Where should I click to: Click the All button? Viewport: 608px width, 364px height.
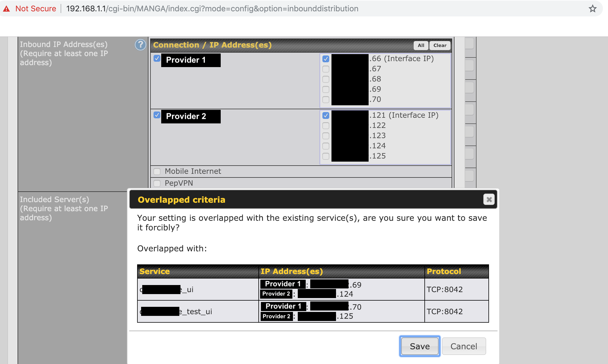point(421,45)
